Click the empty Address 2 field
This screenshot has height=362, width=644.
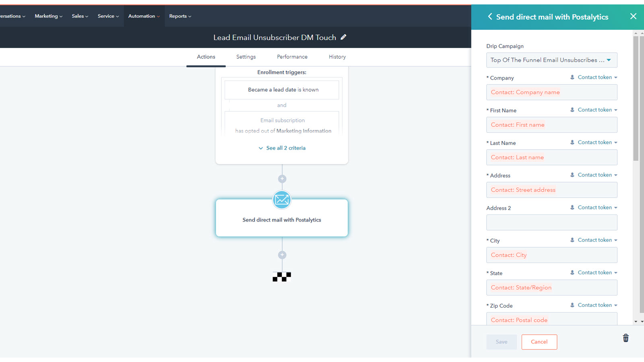(551, 222)
